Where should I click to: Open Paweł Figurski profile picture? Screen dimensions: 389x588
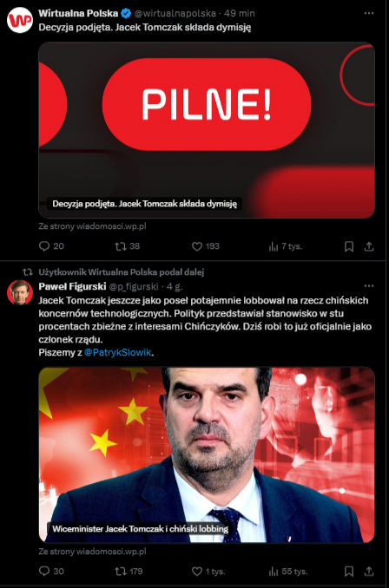coord(20,292)
